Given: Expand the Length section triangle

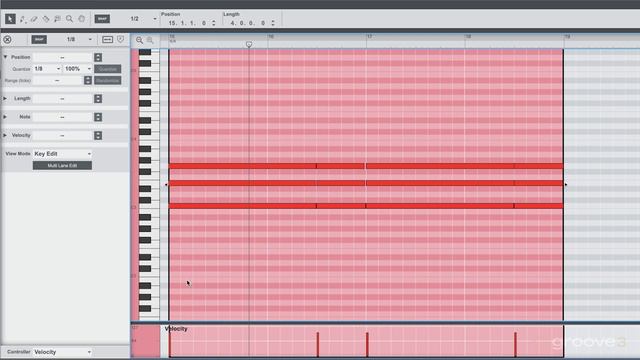Looking at the screenshot, I should tap(5, 98).
